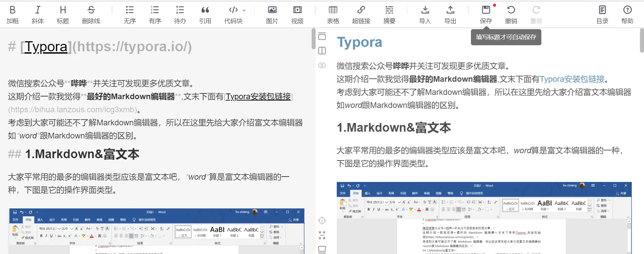Insert a to-do list (待办)
644x254 pixels.
[180, 14]
